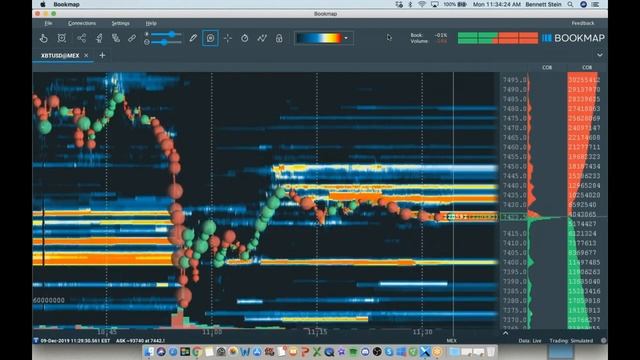The image size is (640, 360).
Task: Open the Settings menu
Action: tap(120, 23)
